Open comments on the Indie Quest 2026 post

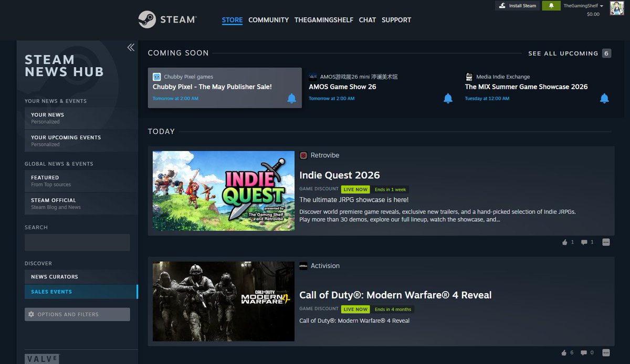coord(584,242)
